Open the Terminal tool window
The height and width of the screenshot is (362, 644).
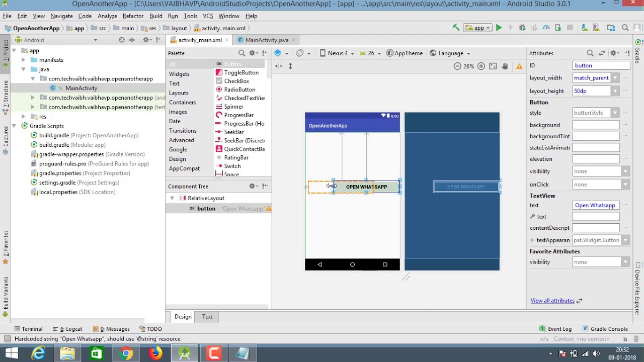point(28,329)
